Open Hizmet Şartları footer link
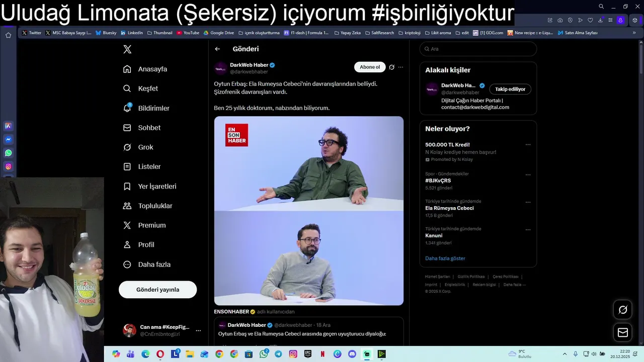644x362 pixels. click(437, 277)
